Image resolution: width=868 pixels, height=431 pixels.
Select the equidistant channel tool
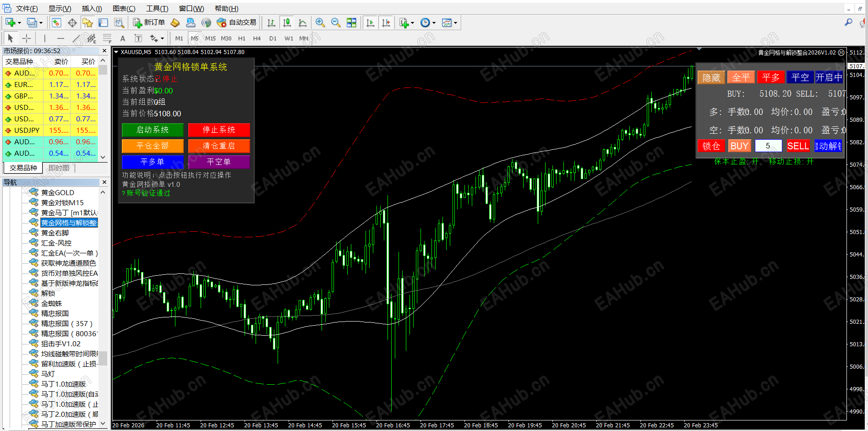(x=92, y=38)
